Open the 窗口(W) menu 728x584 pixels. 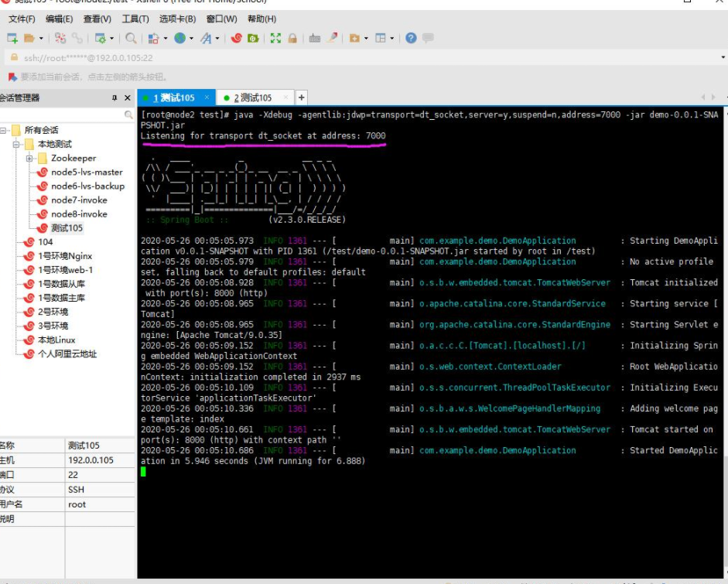[222, 19]
